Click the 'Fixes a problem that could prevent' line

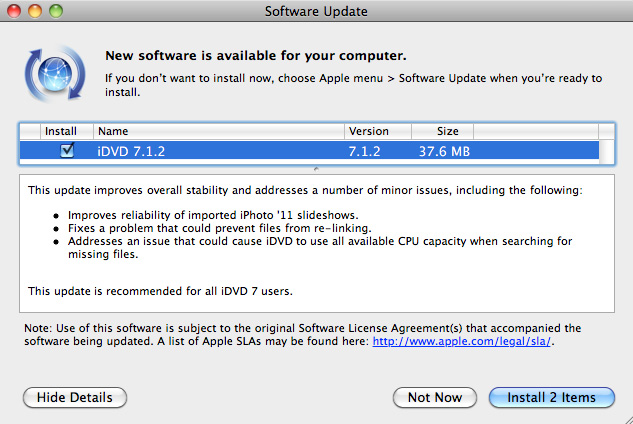pyautogui.click(x=220, y=228)
